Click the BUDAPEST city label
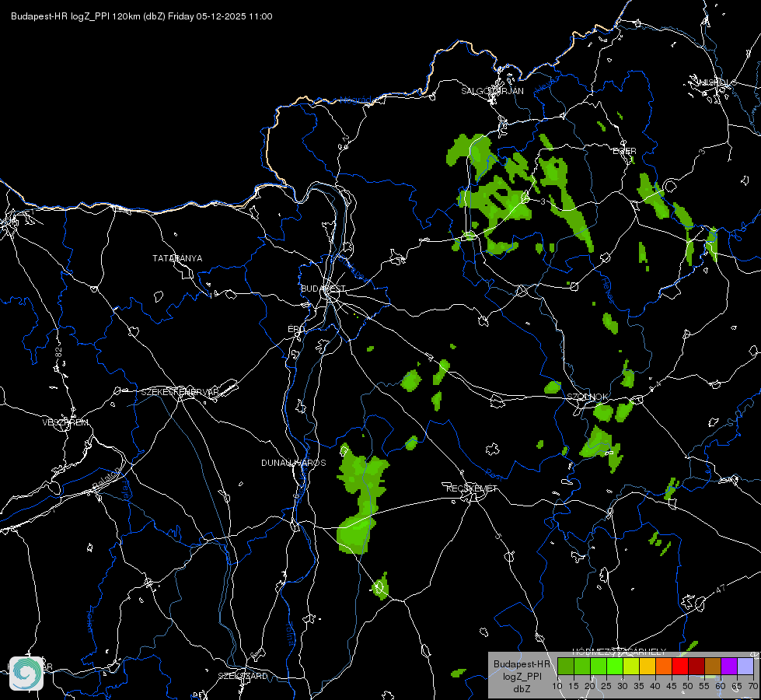 (323, 289)
